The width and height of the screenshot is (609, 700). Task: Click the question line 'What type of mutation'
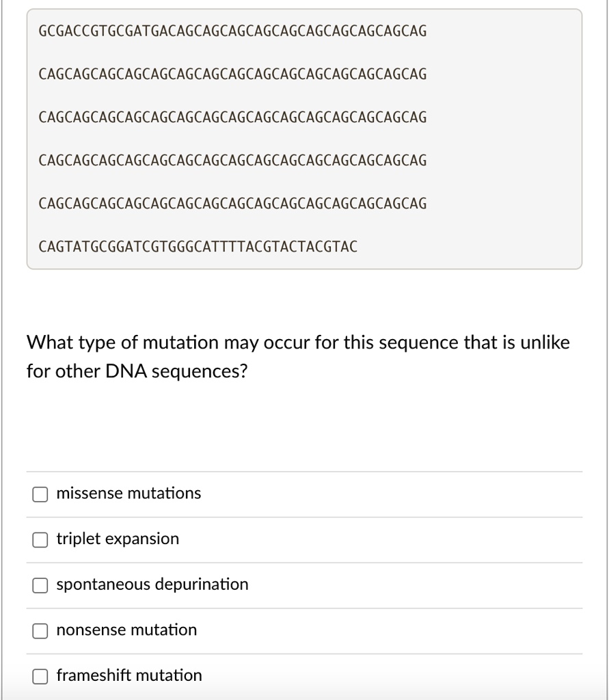pyautogui.click(x=297, y=342)
